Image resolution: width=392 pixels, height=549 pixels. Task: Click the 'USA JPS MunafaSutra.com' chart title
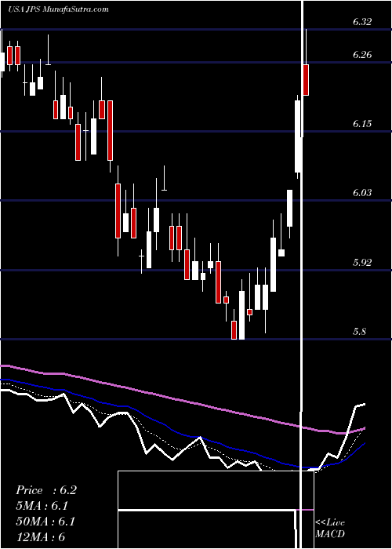coord(58,9)
